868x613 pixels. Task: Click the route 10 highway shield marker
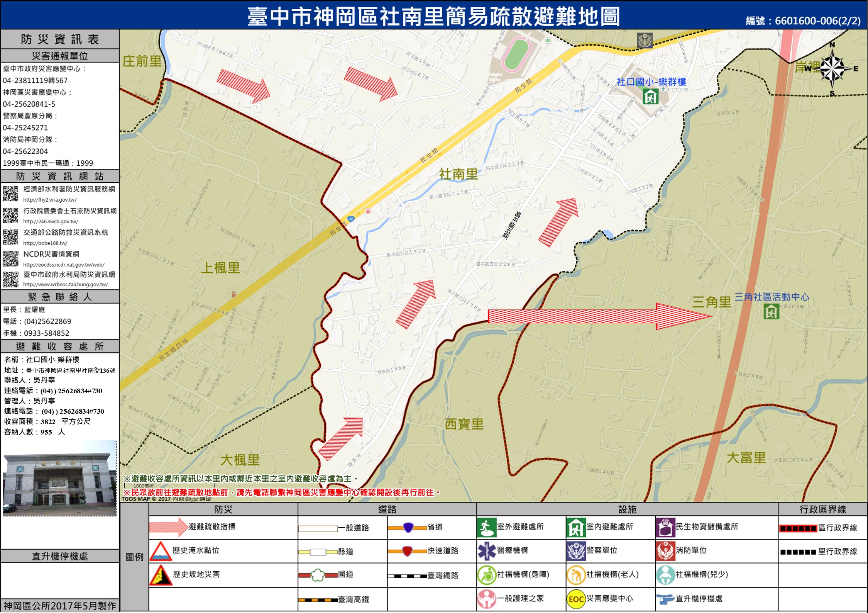351,219
